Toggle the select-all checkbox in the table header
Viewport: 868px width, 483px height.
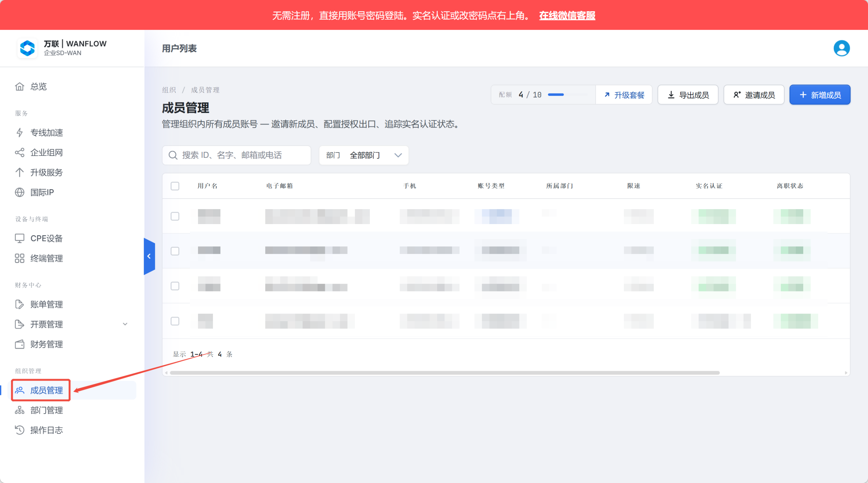[x=175, y=186]
